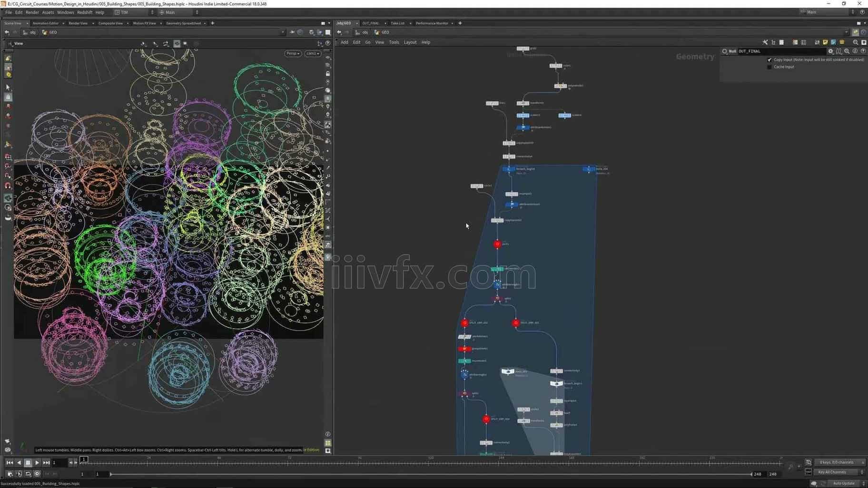Activate the lock icon tool in the left toolbar
868x488 pixels.
tap(8, 97)
